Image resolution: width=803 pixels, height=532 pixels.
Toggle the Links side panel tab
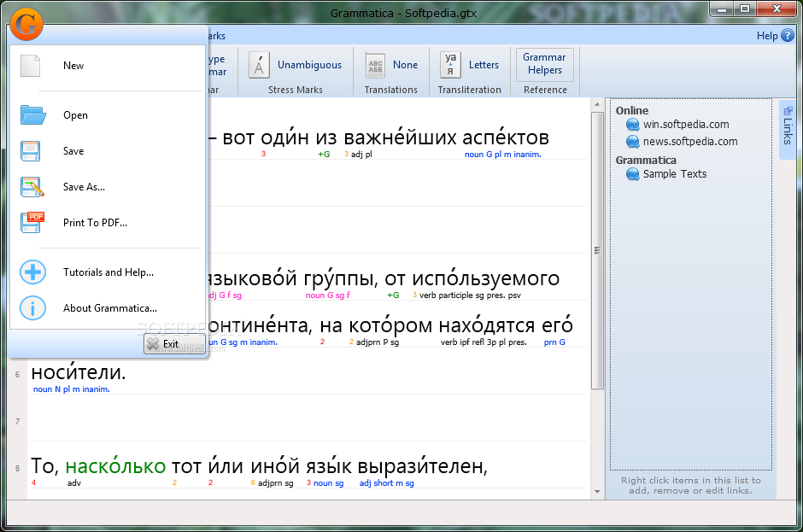(788, 130)
